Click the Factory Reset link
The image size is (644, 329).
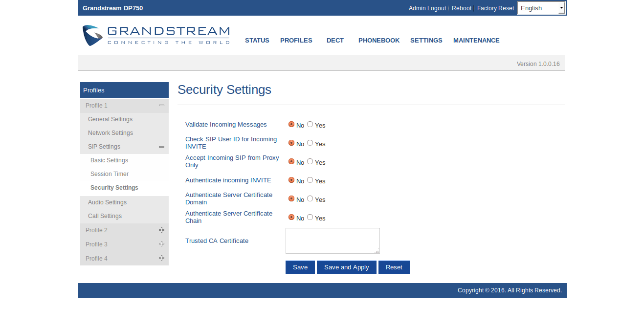click(x=495, y=8)
